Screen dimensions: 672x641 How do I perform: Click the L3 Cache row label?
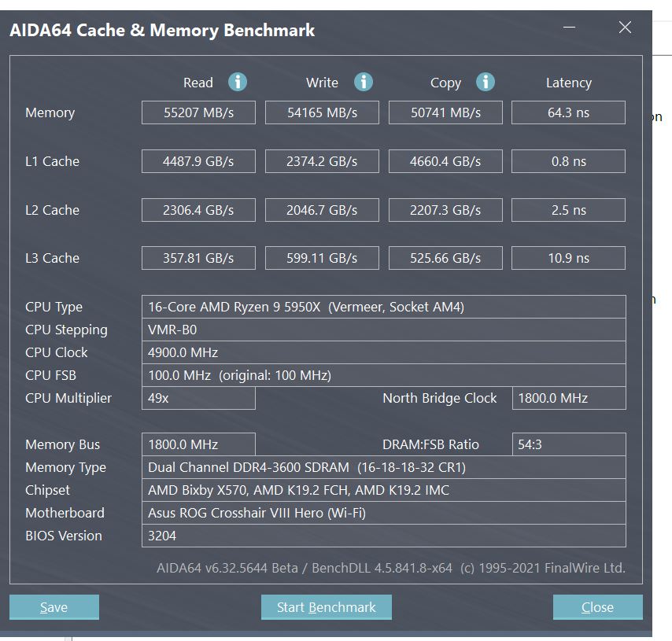[x=52, y=258]
